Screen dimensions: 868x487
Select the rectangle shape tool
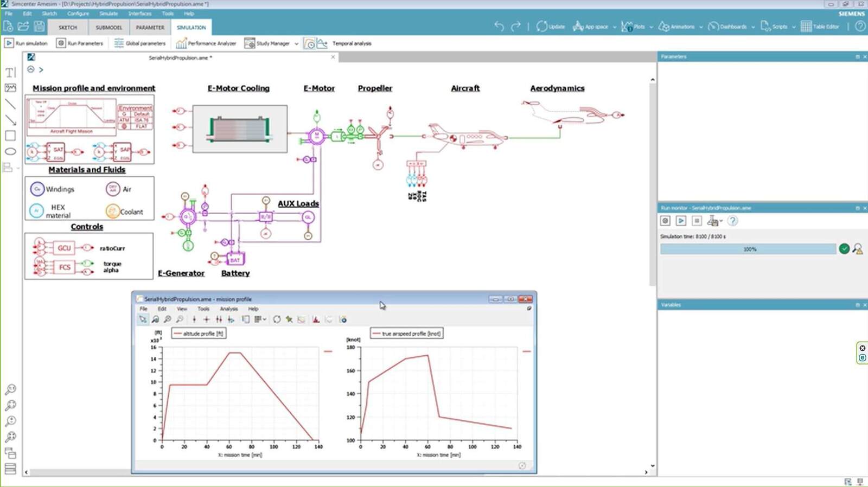click(x=10, y=136)
